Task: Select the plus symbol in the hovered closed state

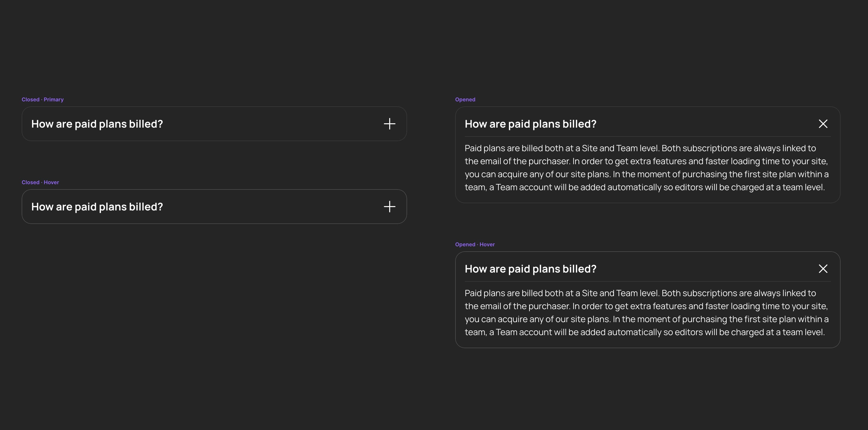Action: tap(389, 206)
